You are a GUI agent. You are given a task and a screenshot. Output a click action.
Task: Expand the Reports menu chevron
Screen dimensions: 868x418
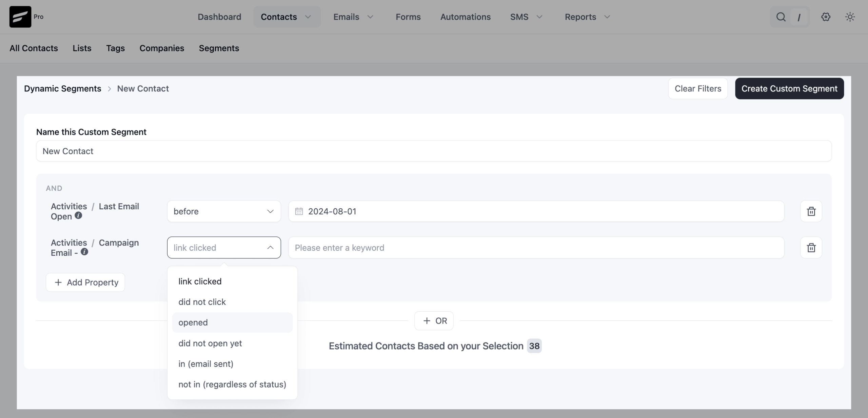pos(607,17)
